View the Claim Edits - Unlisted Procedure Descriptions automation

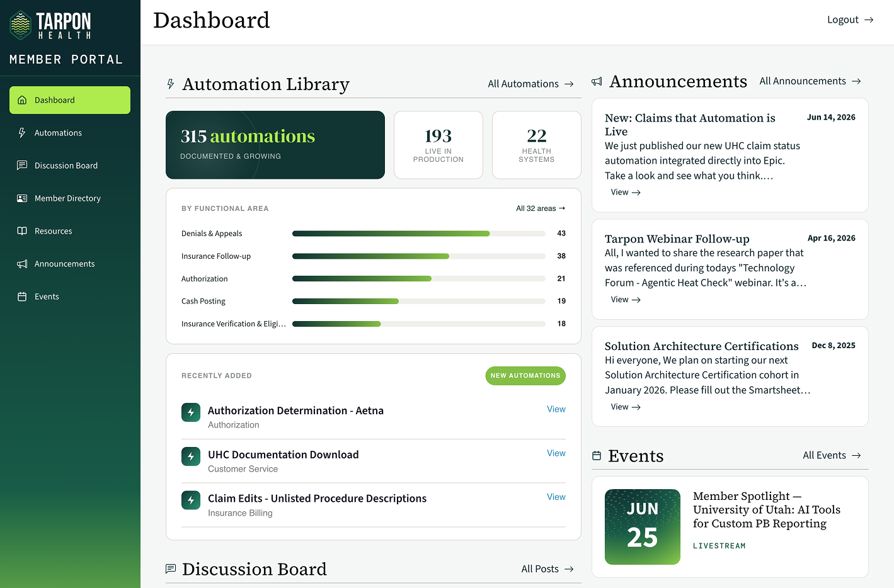point(556,497)
